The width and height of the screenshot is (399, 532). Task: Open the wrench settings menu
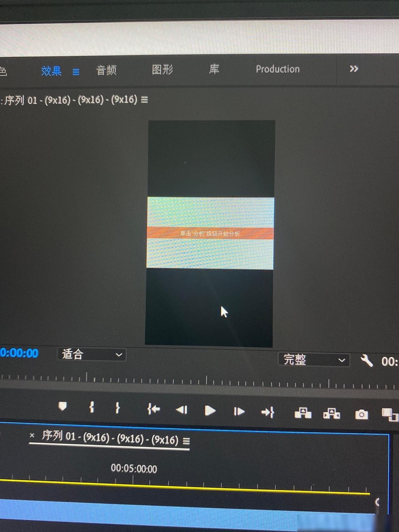coord(366,360)
